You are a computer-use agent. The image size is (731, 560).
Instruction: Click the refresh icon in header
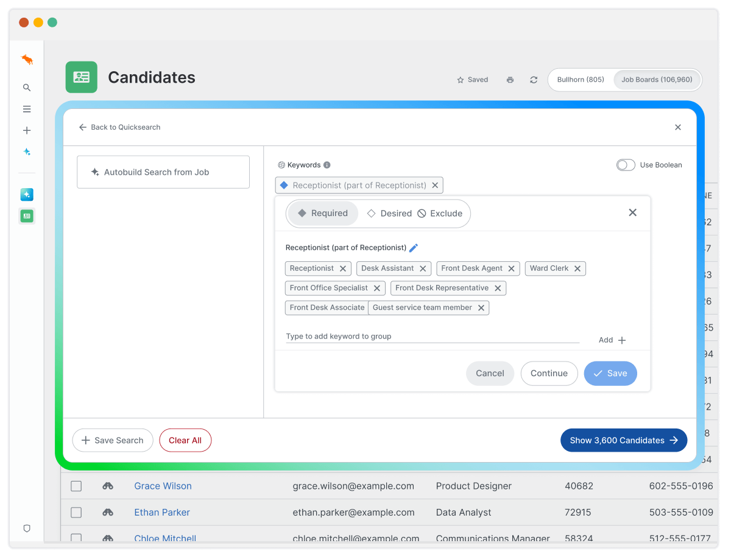(534, 80)
